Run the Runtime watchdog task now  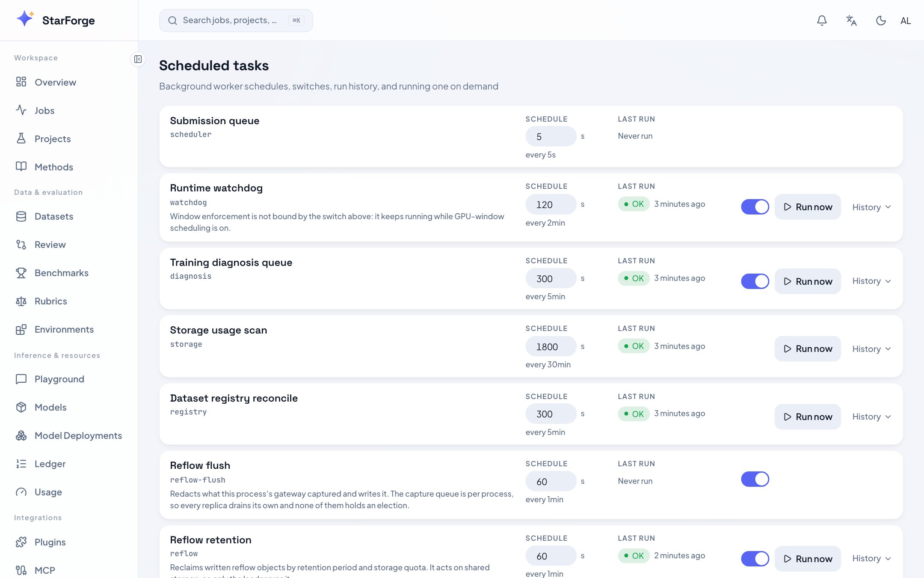coord(808,207)
